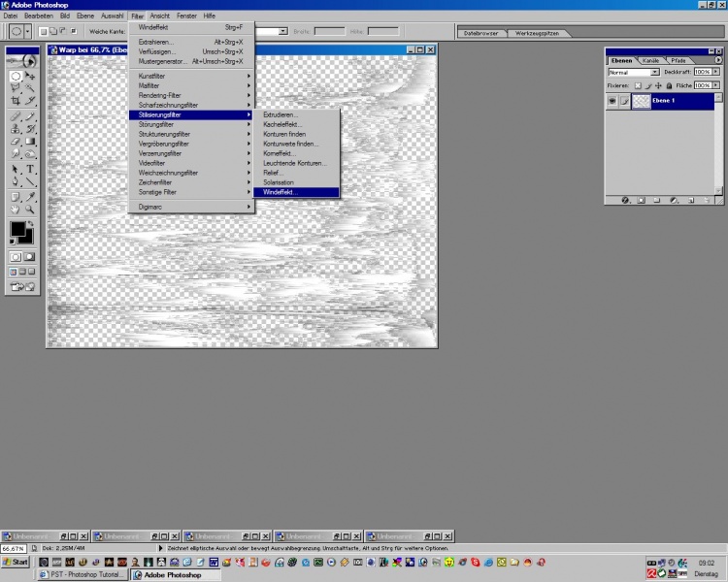The image size is (728, 582).
Task: Enable Quick Mask mode
Action: click(x=30, y=257)
